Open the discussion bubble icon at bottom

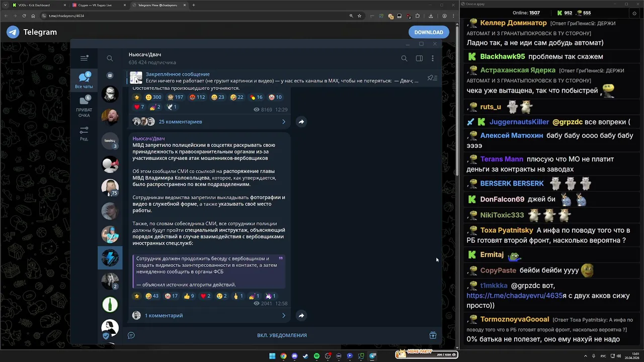tap(131, 335)
